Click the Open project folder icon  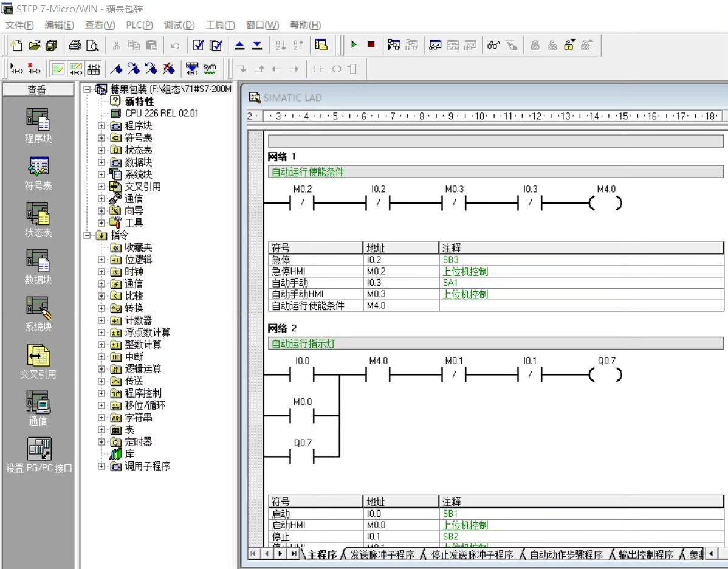pos(34,45)
